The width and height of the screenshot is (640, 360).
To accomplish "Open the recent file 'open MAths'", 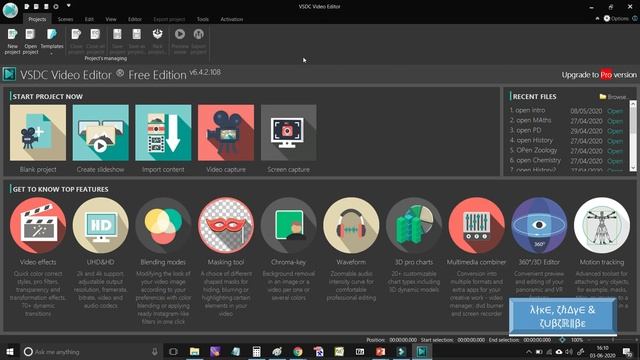I will 615,121.
